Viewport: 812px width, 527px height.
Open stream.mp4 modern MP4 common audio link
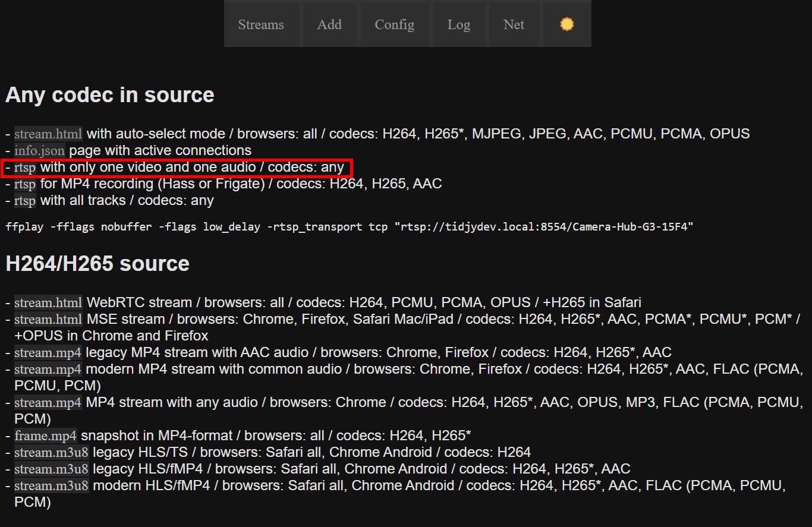coord(48,370)
